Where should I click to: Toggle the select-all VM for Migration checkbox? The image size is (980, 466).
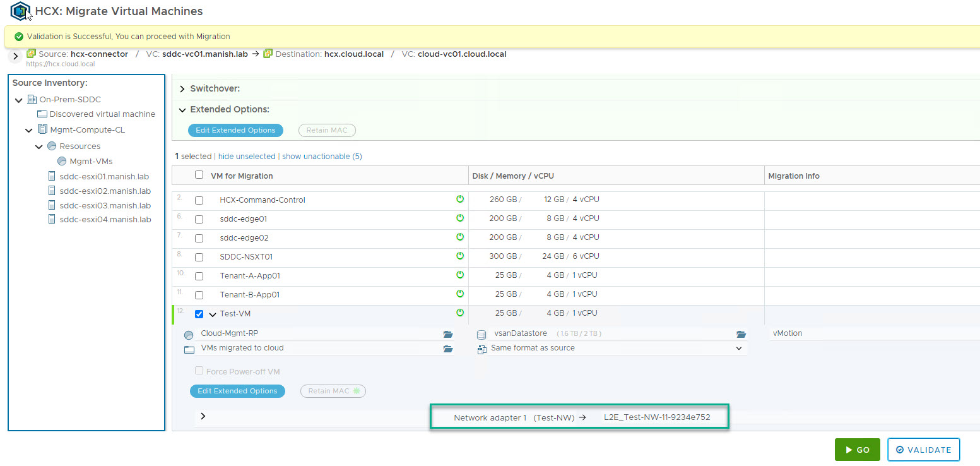pos(199,175)
